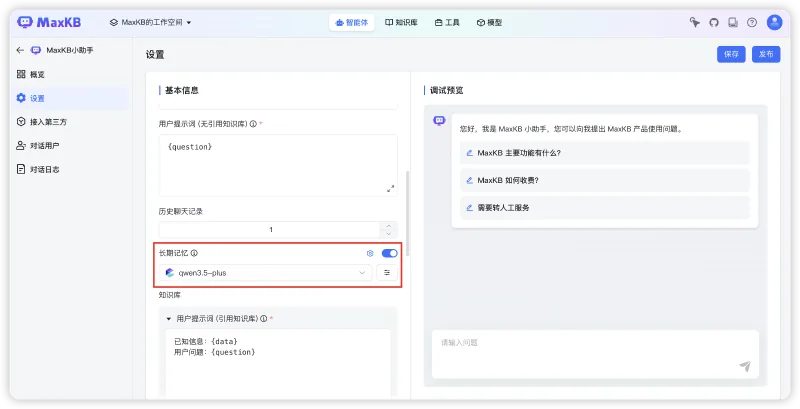Click the settings panel vertical scrollbar
Viewport: 800px width, 409px height.
tap(407, 213)
